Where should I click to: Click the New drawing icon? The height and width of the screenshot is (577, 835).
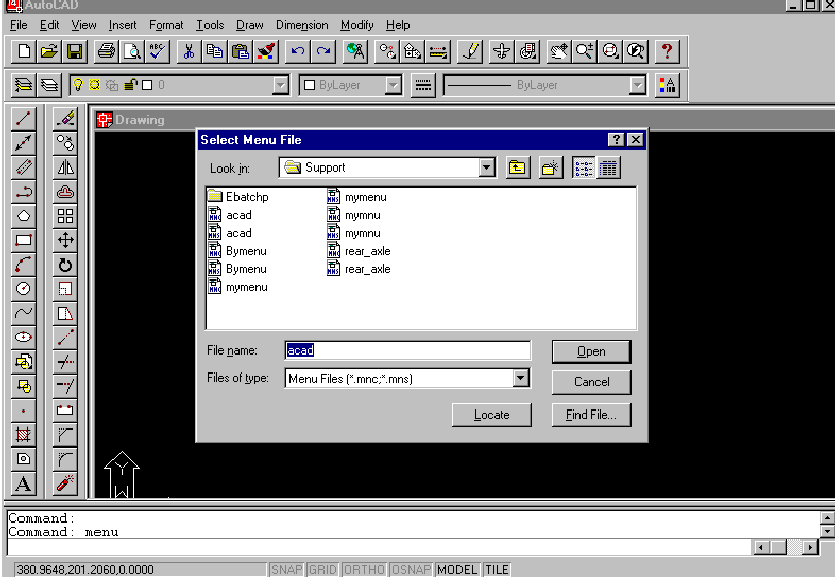pyautogui.click(x=24, y=52)
